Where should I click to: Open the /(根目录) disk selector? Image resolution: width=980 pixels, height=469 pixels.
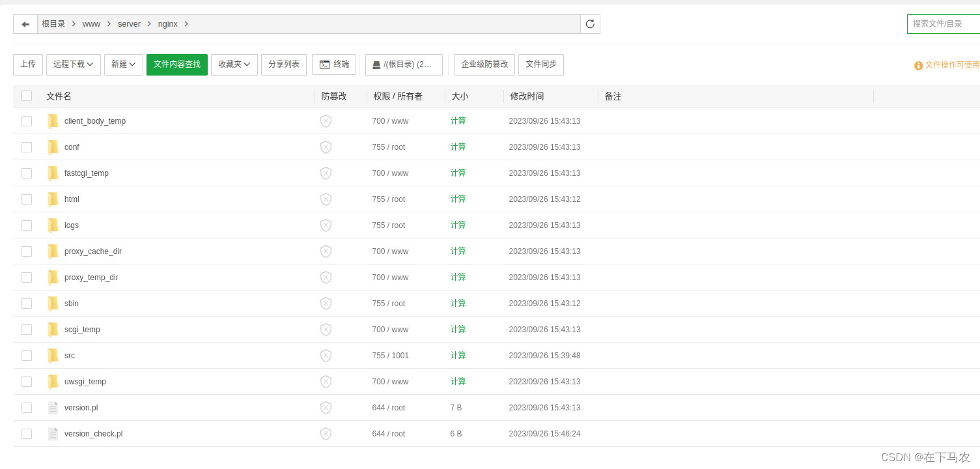click(x=404, y=64)
